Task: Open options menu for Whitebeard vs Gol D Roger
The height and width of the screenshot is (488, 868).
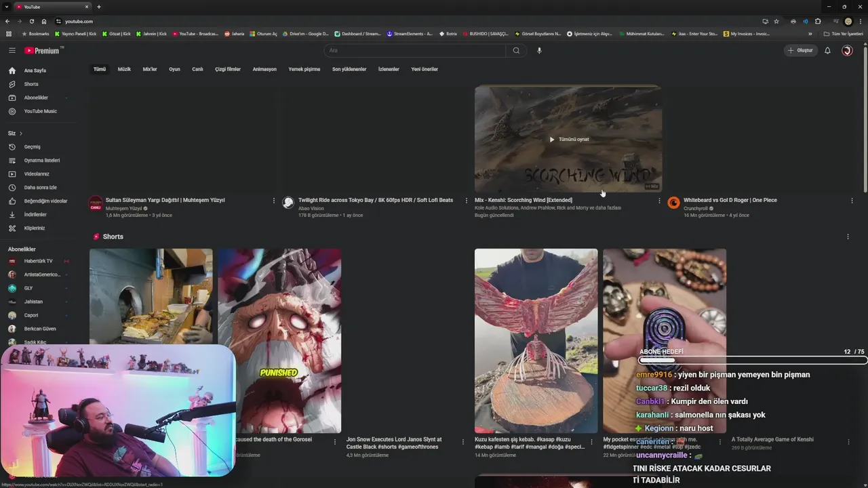Action: [x=852, y=201]
